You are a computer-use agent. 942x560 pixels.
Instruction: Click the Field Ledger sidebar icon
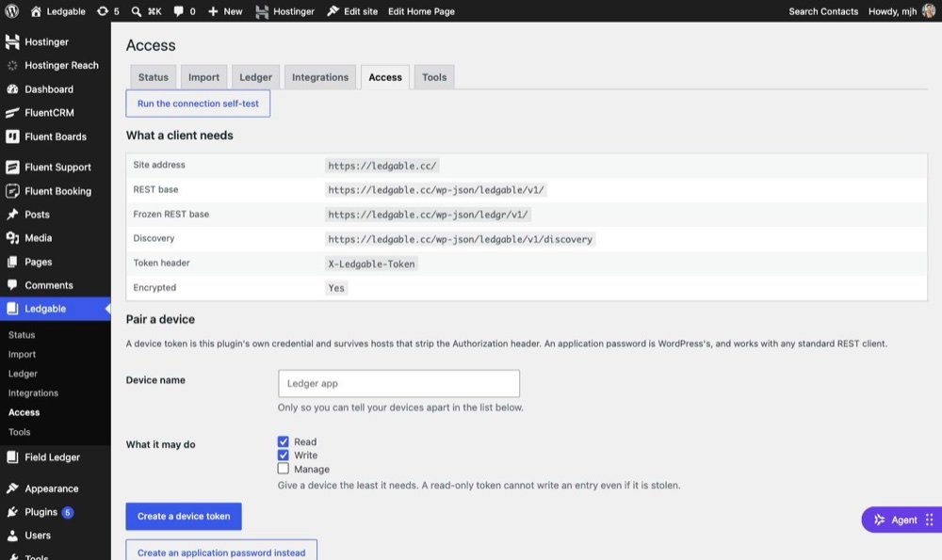point(12,456)
